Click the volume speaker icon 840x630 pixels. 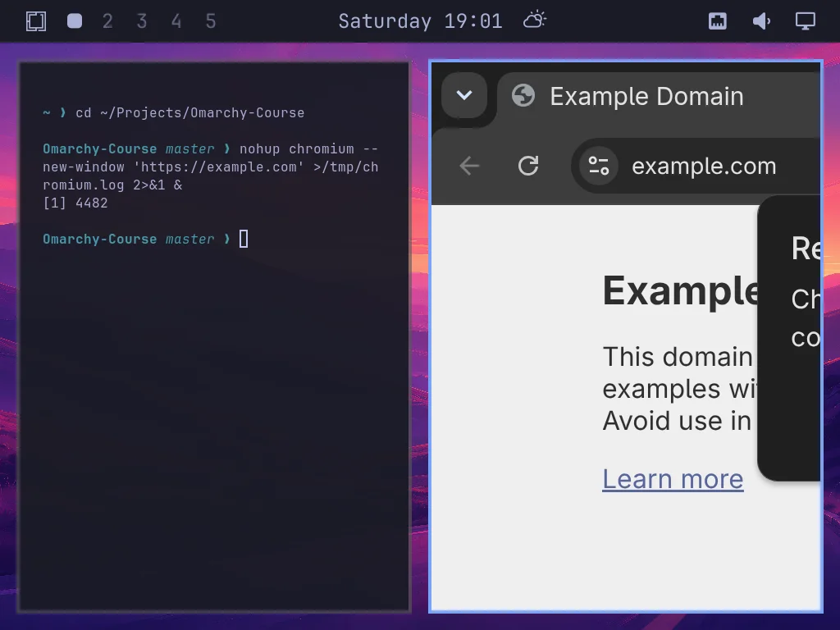coord(761,21)
